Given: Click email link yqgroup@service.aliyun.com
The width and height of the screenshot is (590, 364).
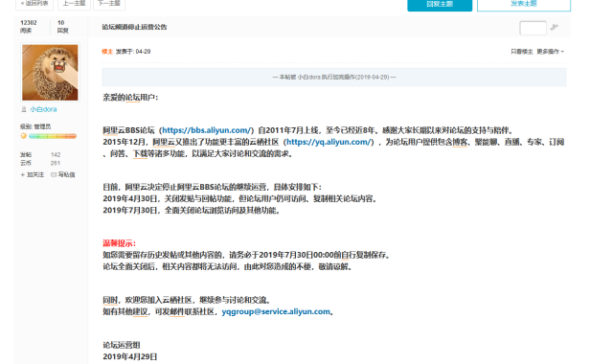Looking at the screenshot, I should tap(276, 311).
